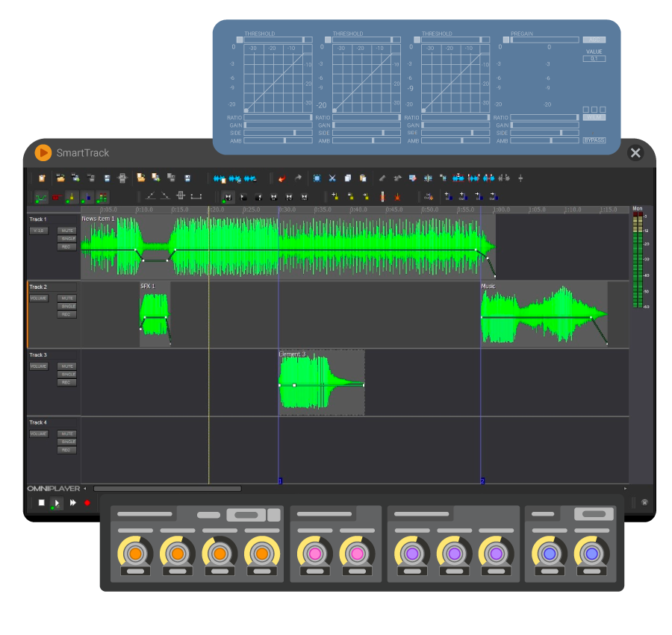The width and height of the screenshot is (672, 635).
Task: Toggle the yellow marker view icon
Action: click(72, 198)
